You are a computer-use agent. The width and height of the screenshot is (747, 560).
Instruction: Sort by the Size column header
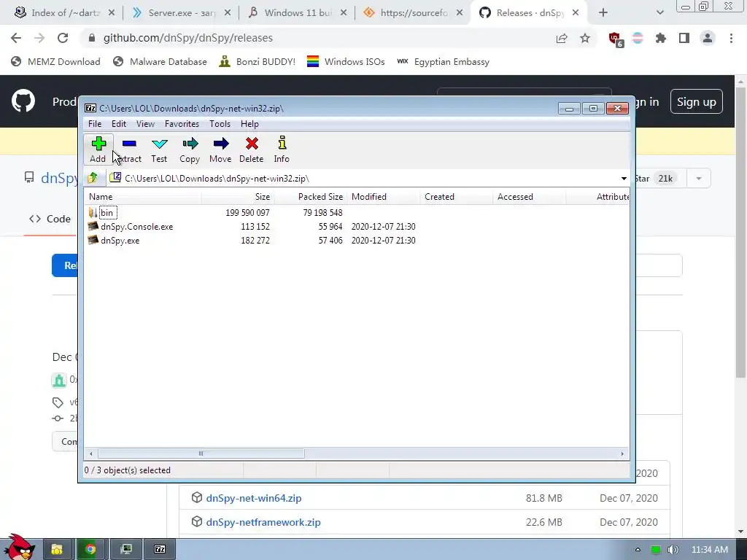pyautogui.click(x=237, y=197)
